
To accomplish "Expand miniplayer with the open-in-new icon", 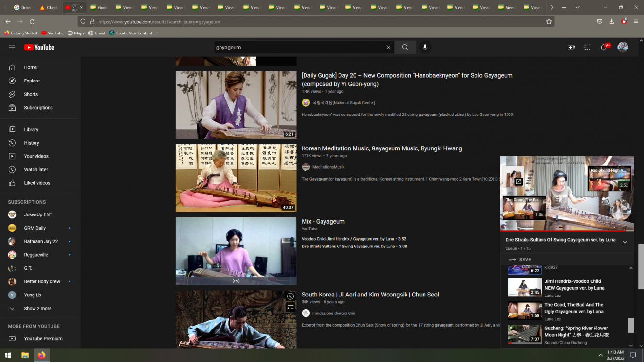I will [x=518, y=181].
